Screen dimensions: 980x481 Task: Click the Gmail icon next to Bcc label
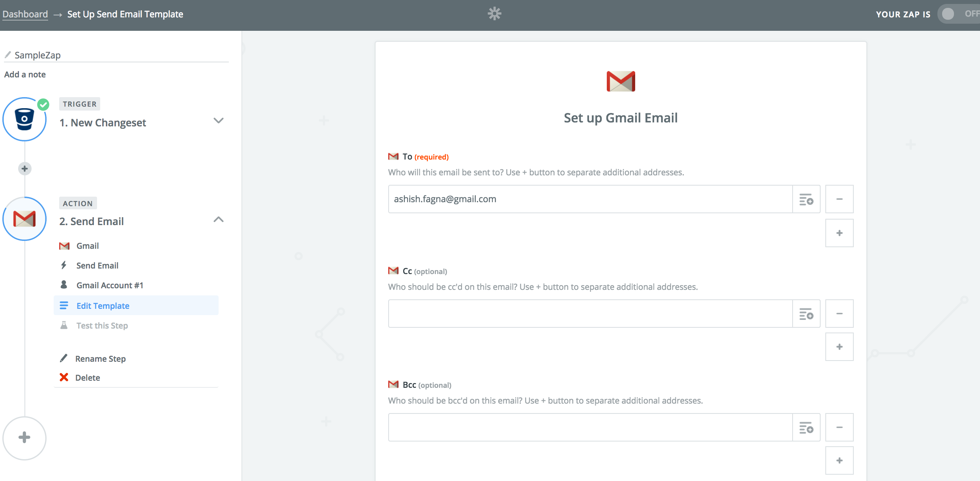click(393, 384)
